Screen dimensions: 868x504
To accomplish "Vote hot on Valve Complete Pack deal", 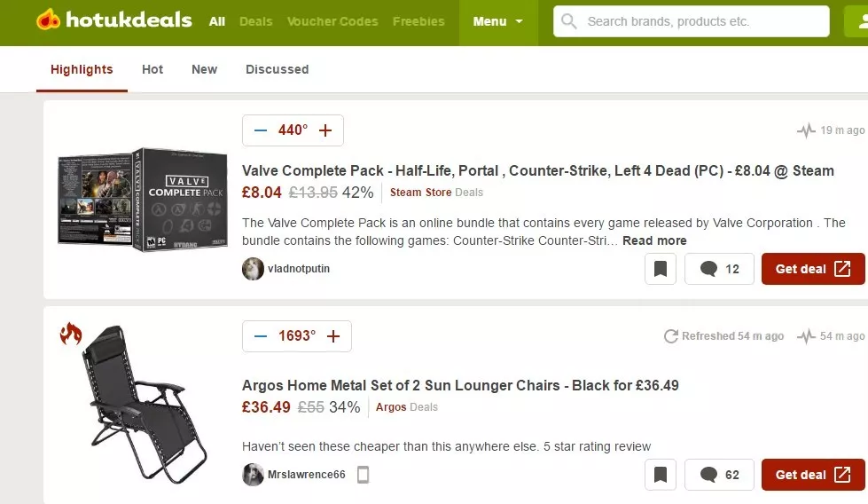I will click(325, 130).
